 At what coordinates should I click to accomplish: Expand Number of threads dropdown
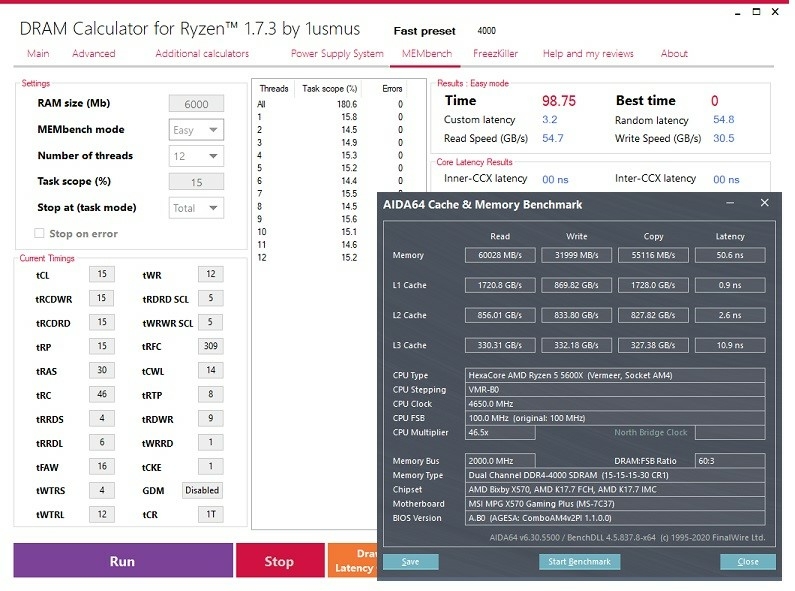click(x=196, y=156)
